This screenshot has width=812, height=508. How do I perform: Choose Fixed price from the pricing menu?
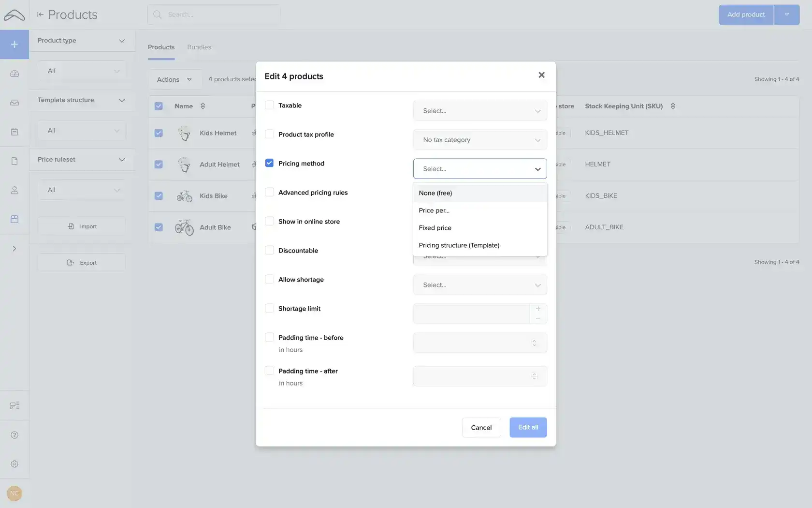pyautogui.click(x=435, y=227)
